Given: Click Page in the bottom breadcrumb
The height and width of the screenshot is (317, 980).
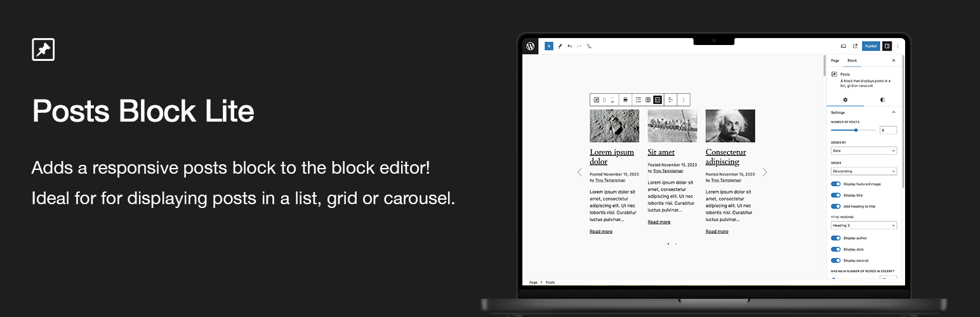Looking at the screenshot, I should pos(533,282).
